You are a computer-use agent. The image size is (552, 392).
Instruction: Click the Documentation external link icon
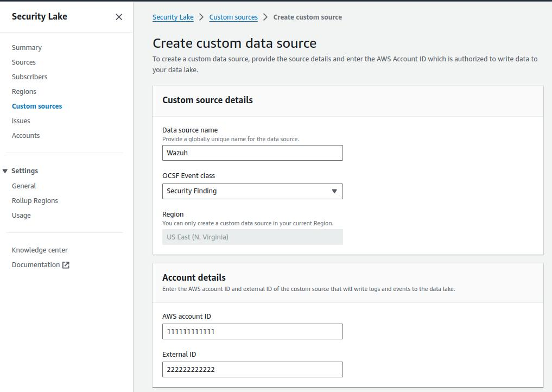(66, 265)
